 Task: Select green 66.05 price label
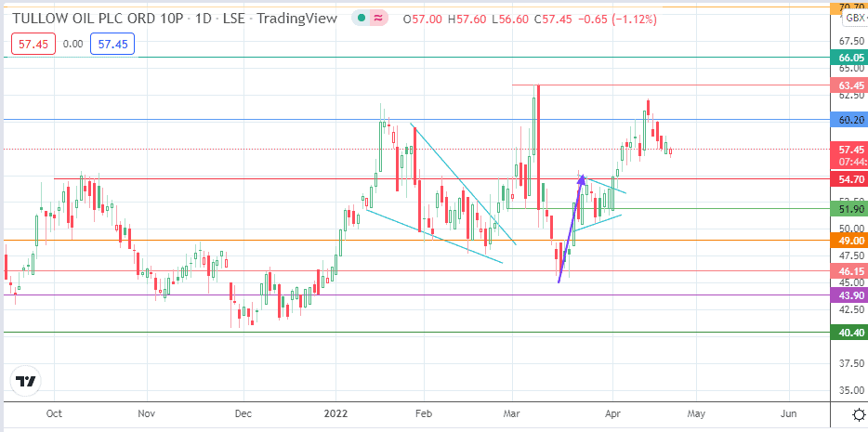pos(849,58)
